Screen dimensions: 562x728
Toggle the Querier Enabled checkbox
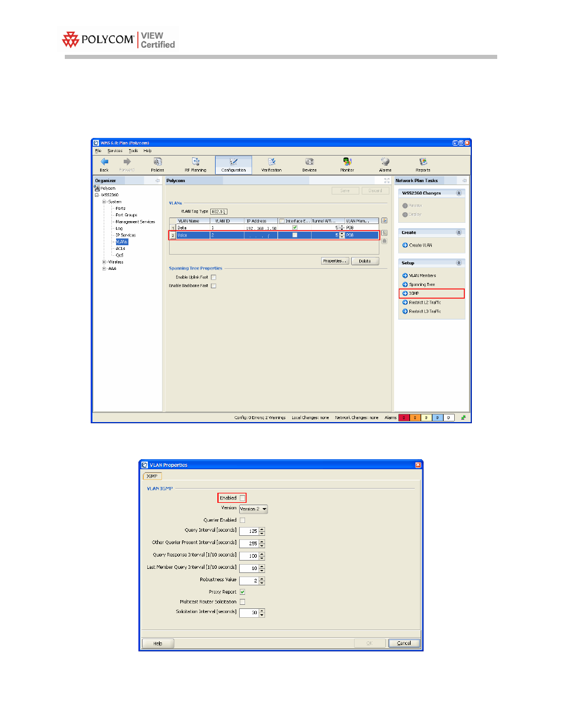coord(242,520)
